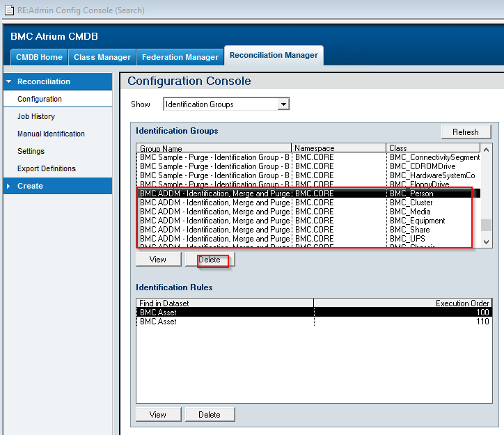The height and width of the screenshot is (435, 504).
Task: Click View under Identification Groups
Action: coord(159,260)
